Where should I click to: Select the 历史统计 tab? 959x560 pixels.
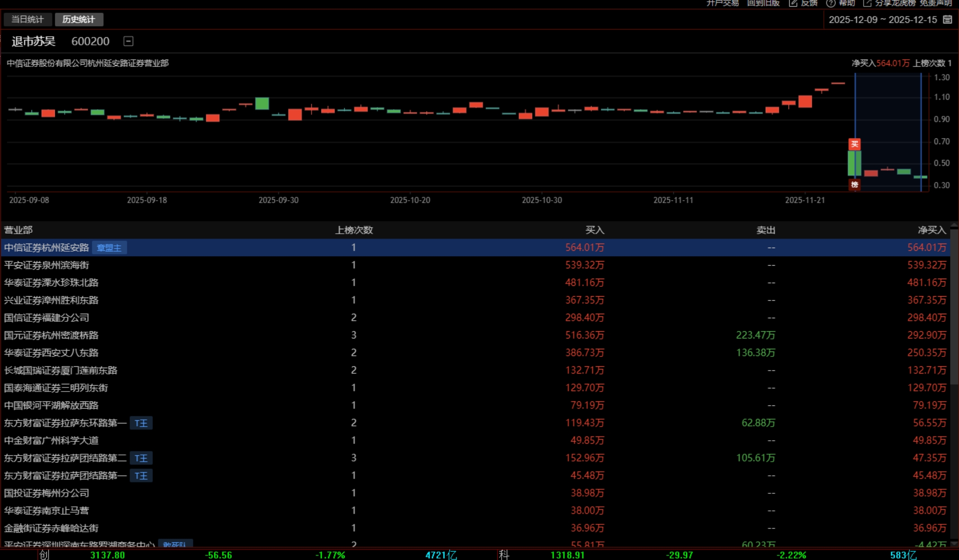pos(79,19)
